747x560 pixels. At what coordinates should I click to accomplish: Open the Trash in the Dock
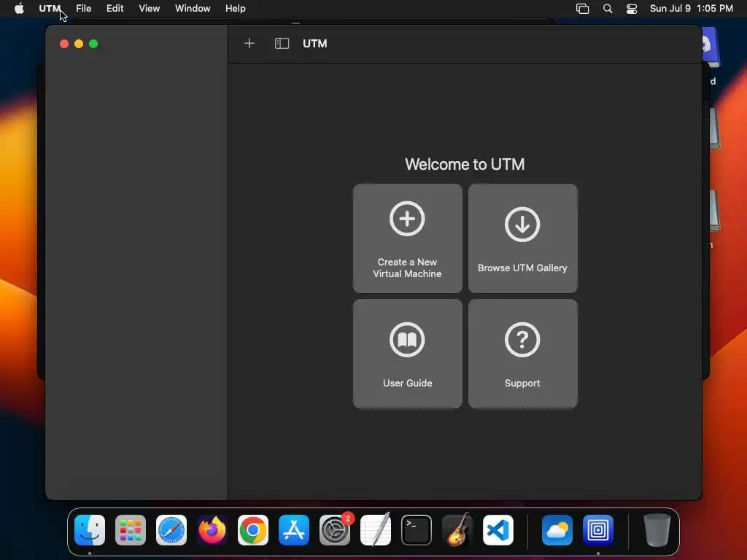pos(657,530)
